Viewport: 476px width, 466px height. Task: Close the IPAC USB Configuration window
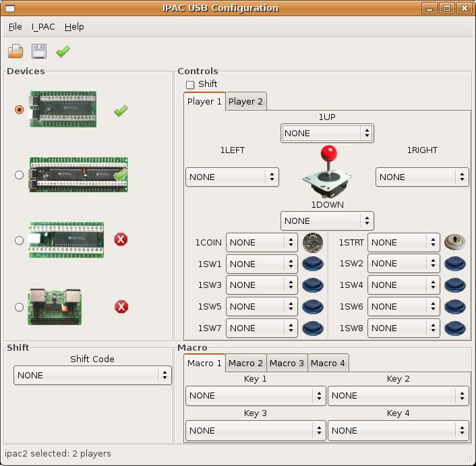465,8
